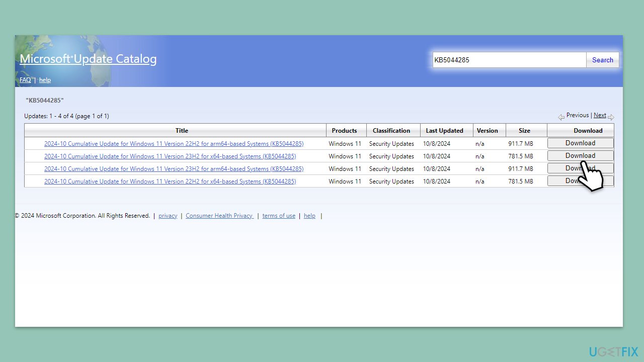Download the 22H2 arm64 update

[580, 143]
